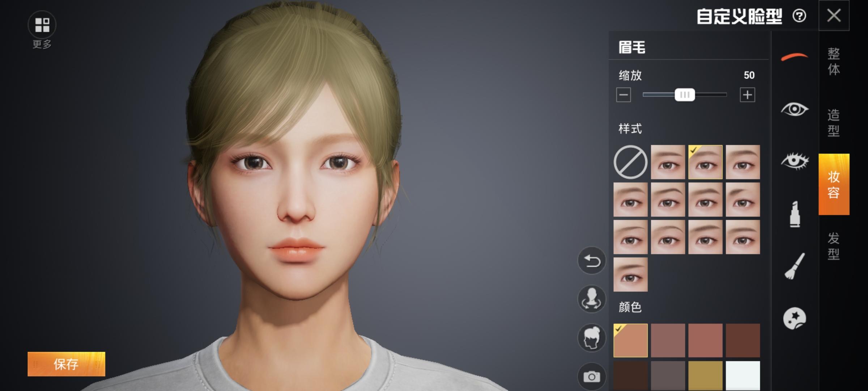Select second eyebrow style in second row
The width and height of the screenshot is (868, 391).
[668, 199]
